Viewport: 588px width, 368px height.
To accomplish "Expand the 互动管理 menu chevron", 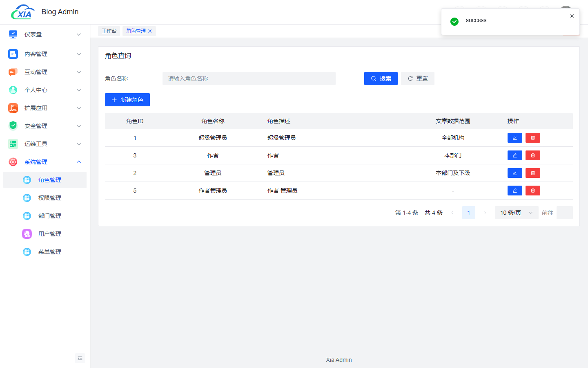I will (x=79, y=72).
